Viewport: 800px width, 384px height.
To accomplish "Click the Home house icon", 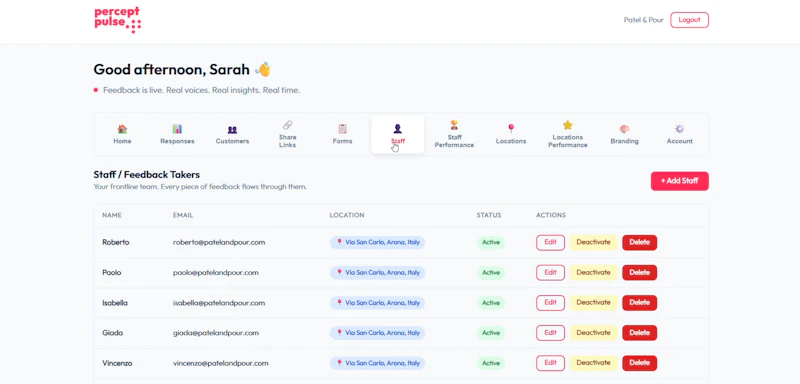I will [122, 129].
